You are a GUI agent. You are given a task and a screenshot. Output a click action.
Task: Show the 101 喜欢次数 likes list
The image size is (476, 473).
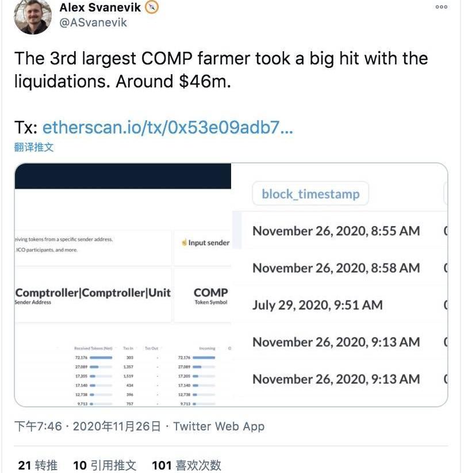point(186,465)
